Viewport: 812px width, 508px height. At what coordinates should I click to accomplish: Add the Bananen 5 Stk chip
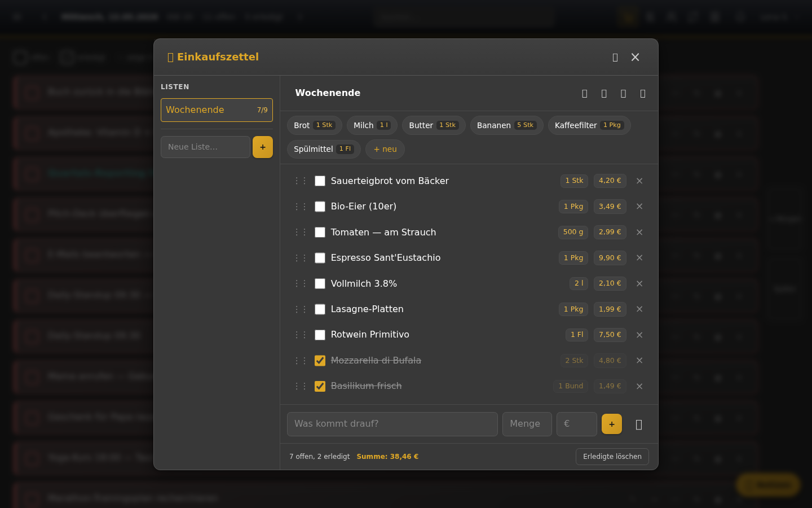click(x=507, y=125)
